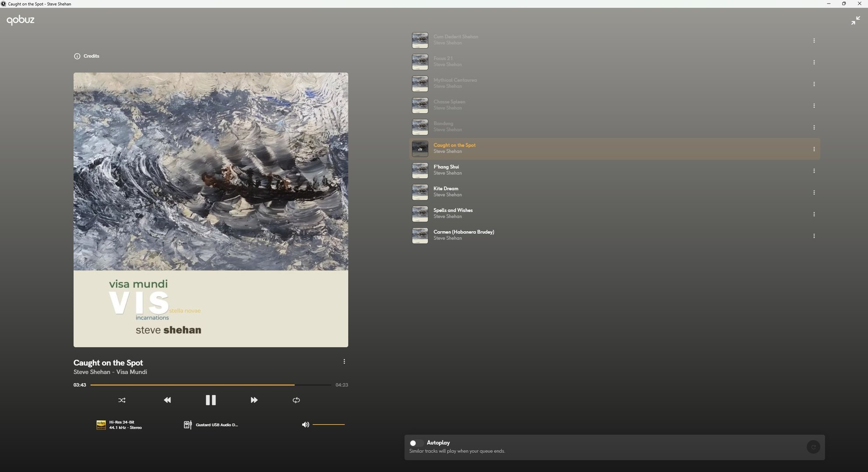868x472 pixels.
Task: Play Carmen (Habanera Brudey) from queue
Action: point(614,236)
